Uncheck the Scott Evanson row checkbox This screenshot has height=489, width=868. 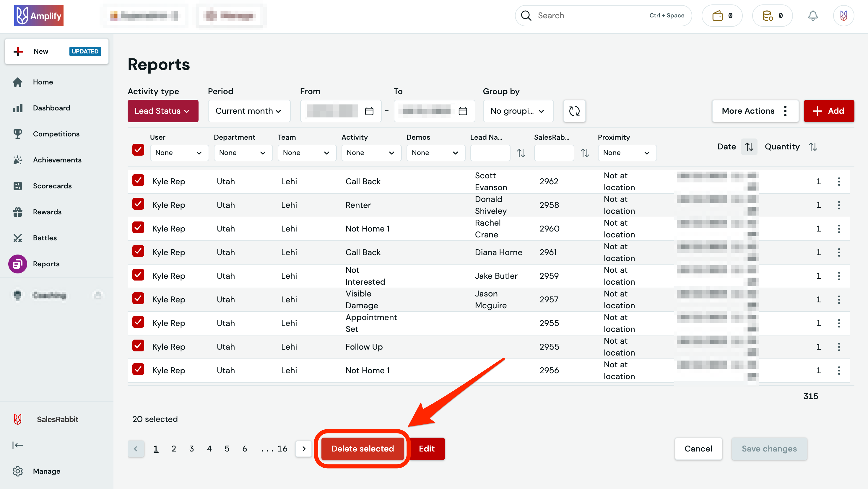(138, 180)
